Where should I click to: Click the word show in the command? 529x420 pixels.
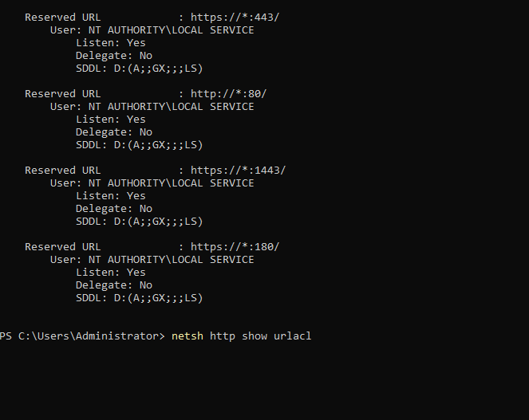tap(255, 336)
